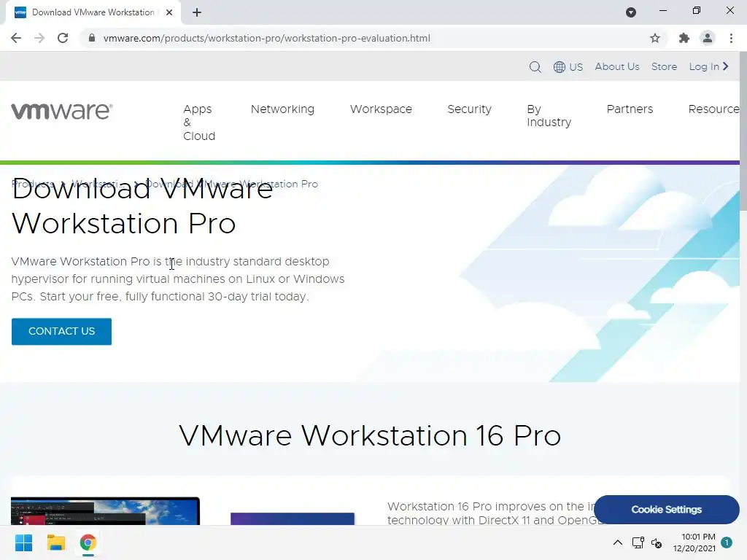This screenshot has height=560, width=747.
Task: Open the By Industry menu
Action: coord(549,116)
